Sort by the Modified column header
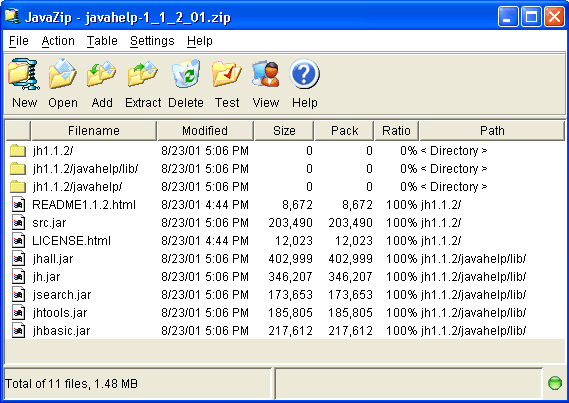Viewport: 569px width, 403px height. (205, 131)
